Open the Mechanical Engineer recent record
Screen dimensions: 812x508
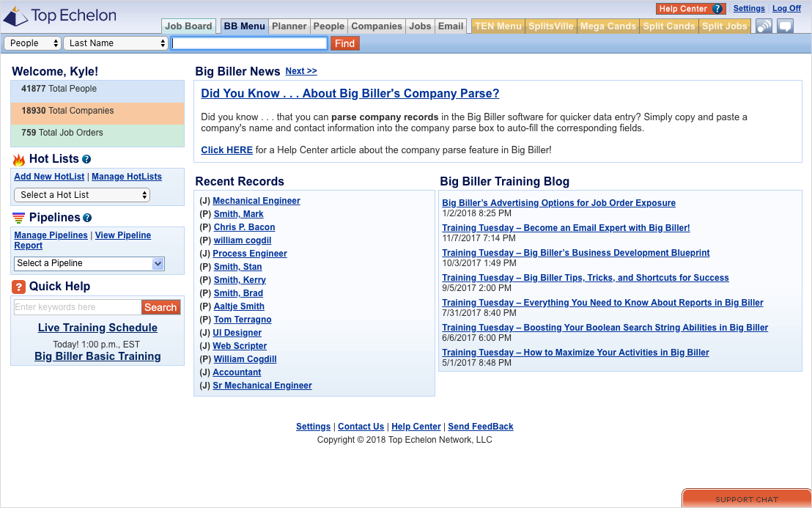256,201
